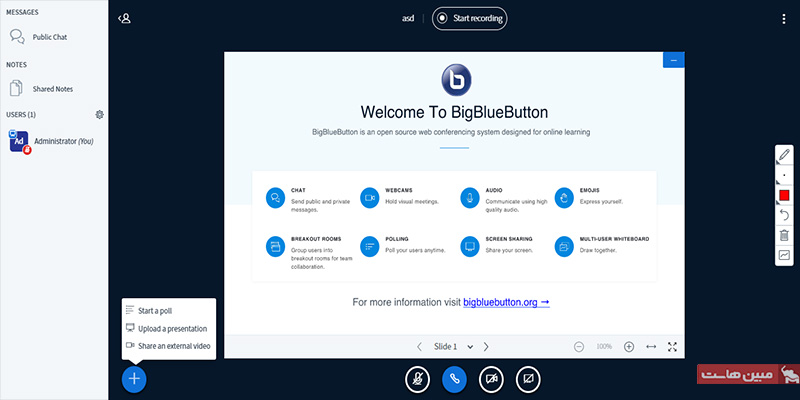Click the BigBlueButton logo on slide
This screenshot has height=400, width=800.
[456, 80]
